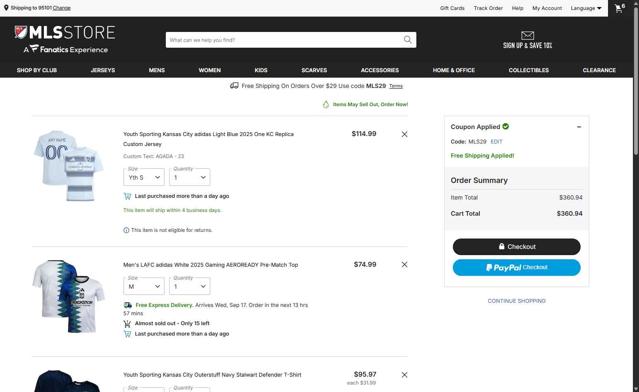Open Shop By Club menu

[37, 70]
